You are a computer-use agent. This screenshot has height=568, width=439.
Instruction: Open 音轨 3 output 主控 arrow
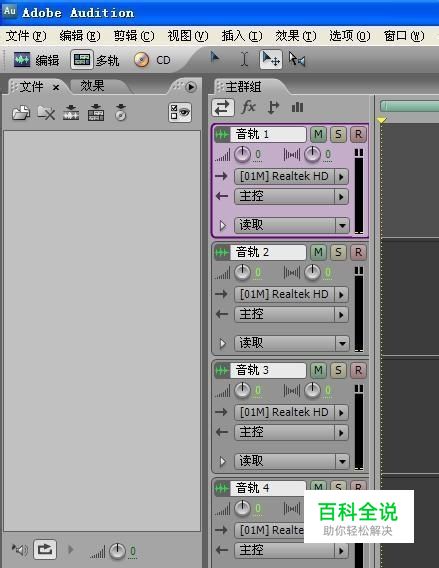[x=341, y=433]
